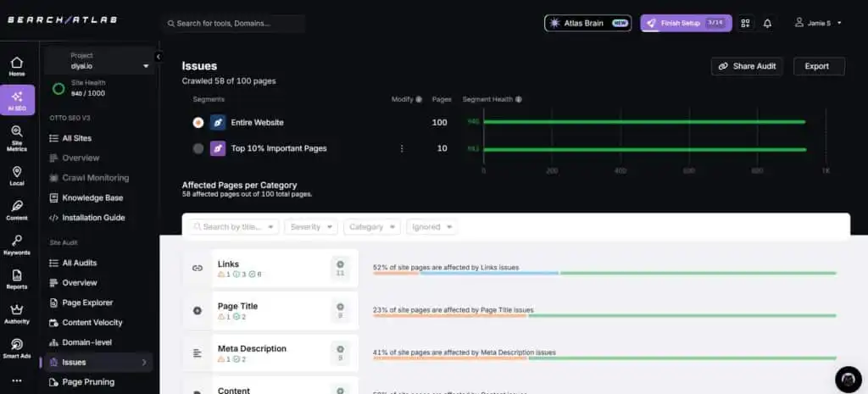Collapse the sidebar with arrow handle
Image resolution: width=868 pixels, height=394 pixels.
pos(159,57)
